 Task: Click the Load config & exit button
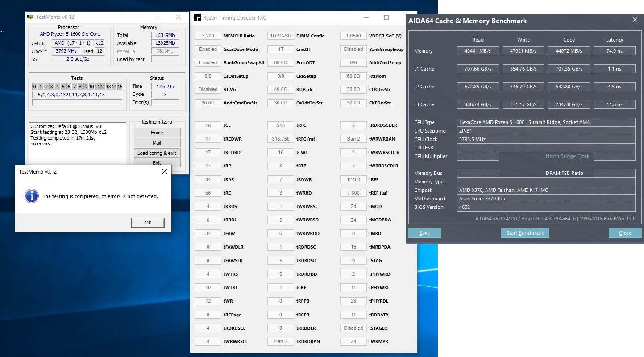(x=157, y=153)
